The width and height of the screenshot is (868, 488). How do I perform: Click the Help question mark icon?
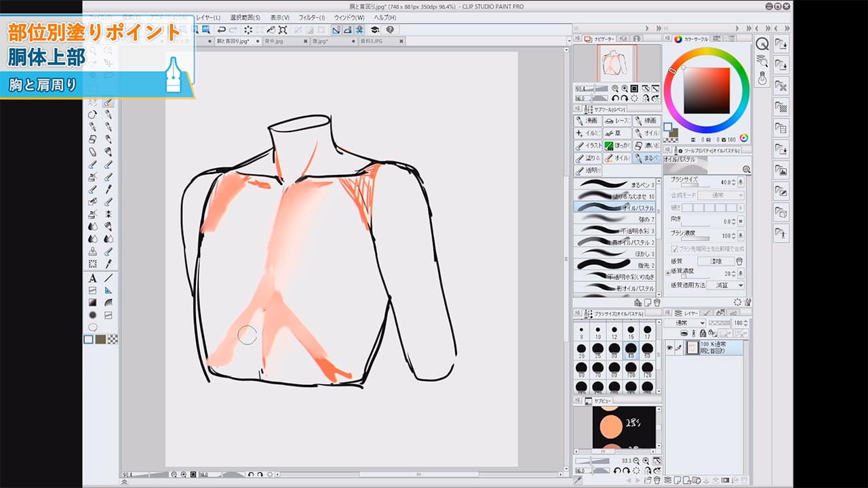click(390, 30)
